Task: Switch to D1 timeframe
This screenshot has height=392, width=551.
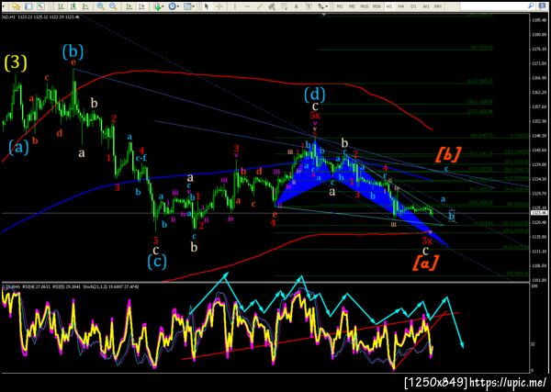Action: tap(413, 6)
